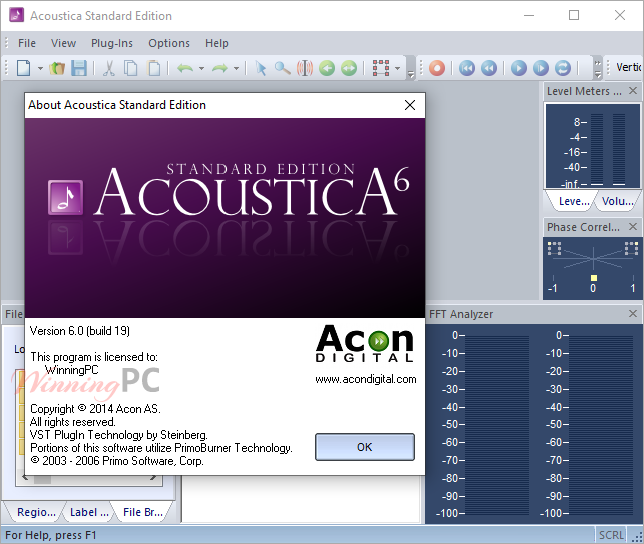The width and height of the screenshot is (644, 544).
Task: Open the Plug-Ins menu
Action: point(112,43)
